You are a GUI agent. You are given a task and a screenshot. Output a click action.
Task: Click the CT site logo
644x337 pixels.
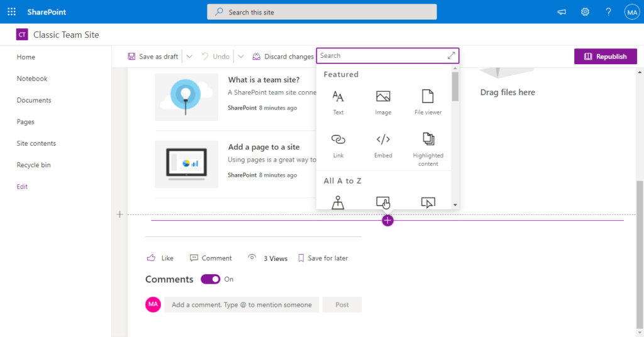pos(22,35)
